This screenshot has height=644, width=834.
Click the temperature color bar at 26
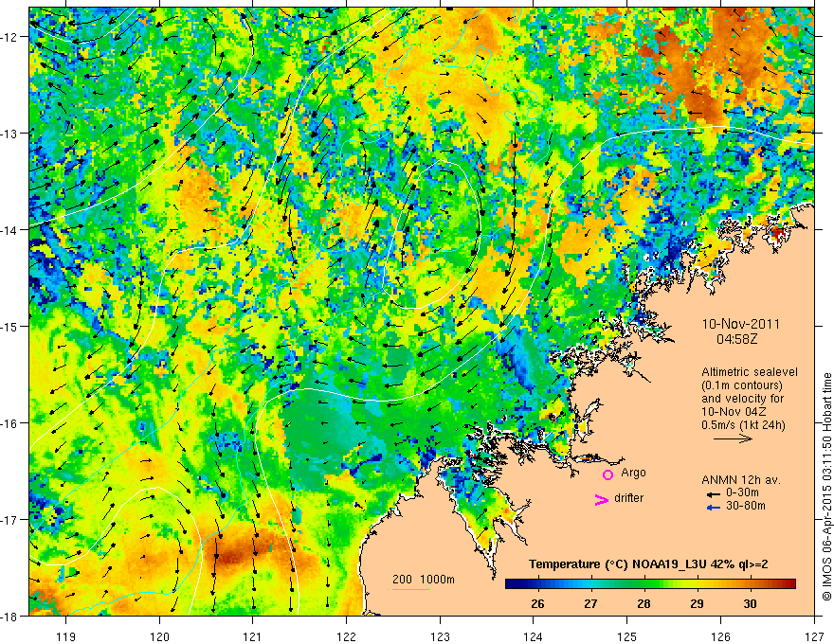tap(537, 583)
